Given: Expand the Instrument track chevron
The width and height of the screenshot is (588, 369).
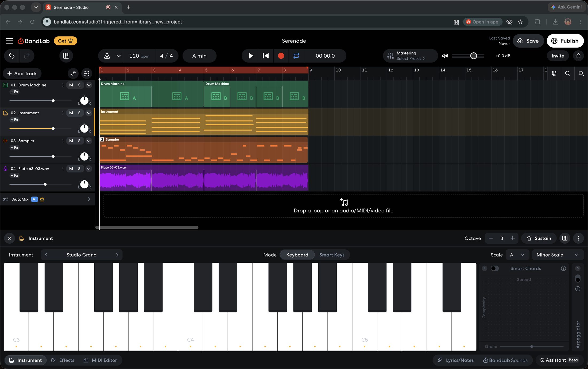Looking at the screenshot, I should (x=89, y=113).
